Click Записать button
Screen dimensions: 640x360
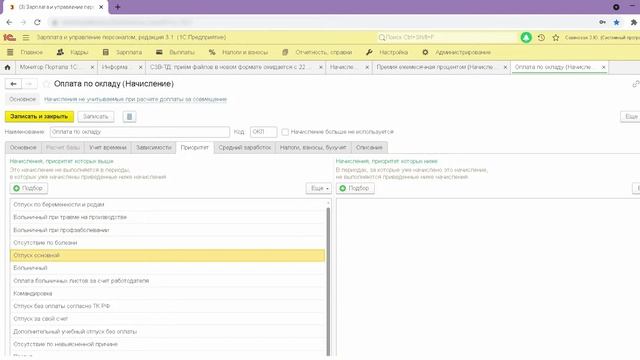point(96,117)
